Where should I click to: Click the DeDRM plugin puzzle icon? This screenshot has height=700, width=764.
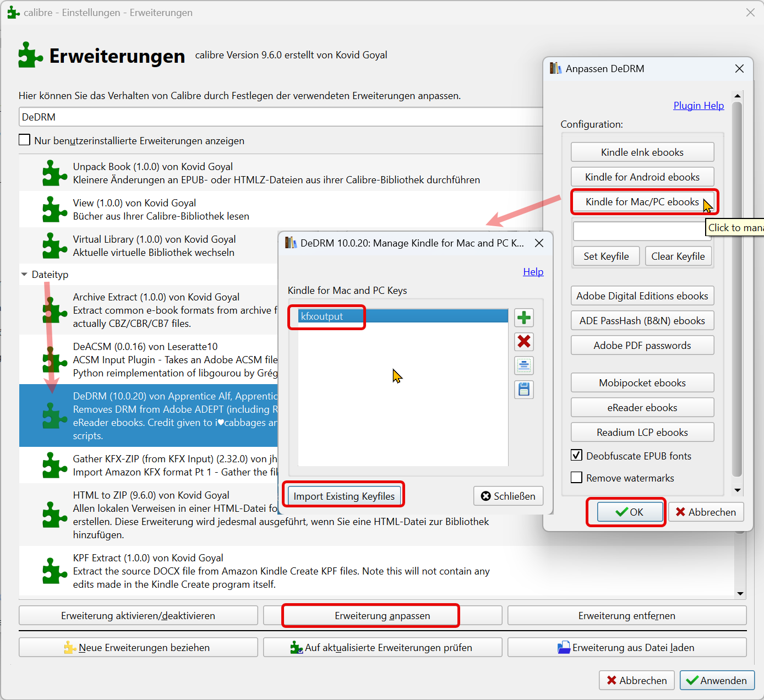(54, 416)
